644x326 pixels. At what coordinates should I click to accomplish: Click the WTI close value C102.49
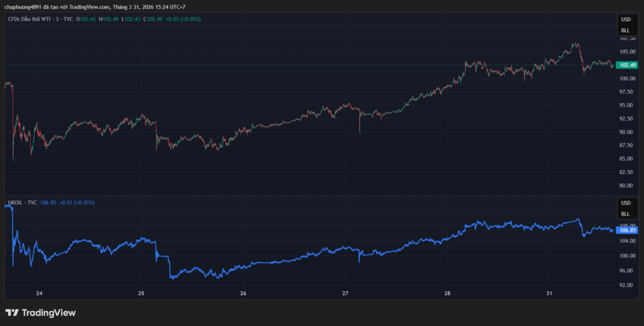point(155,19)
